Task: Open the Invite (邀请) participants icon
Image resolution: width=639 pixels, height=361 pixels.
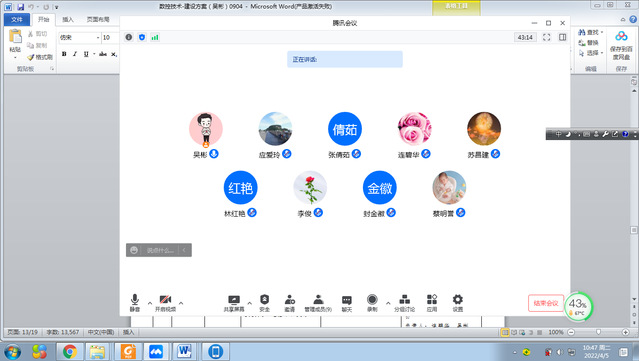Action: (290, 303)
